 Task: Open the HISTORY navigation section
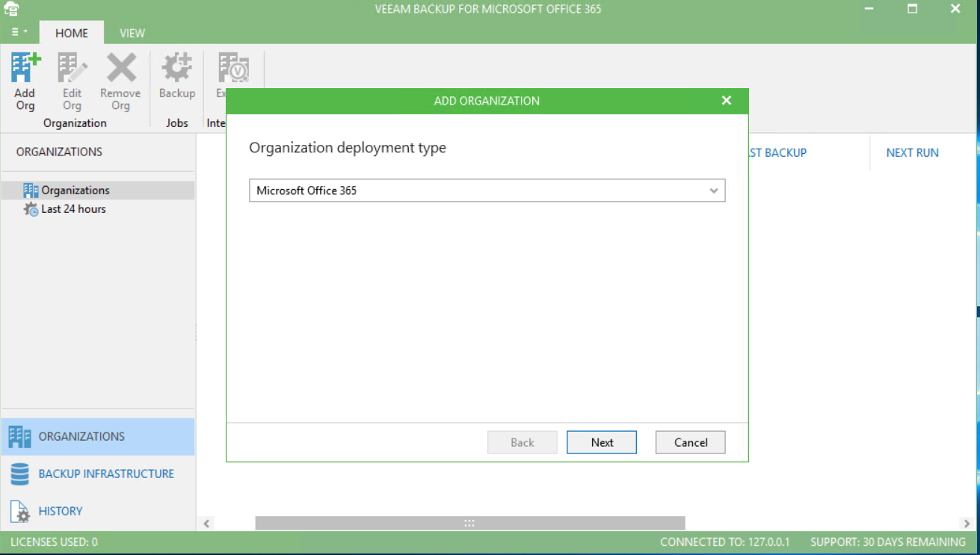98,511
